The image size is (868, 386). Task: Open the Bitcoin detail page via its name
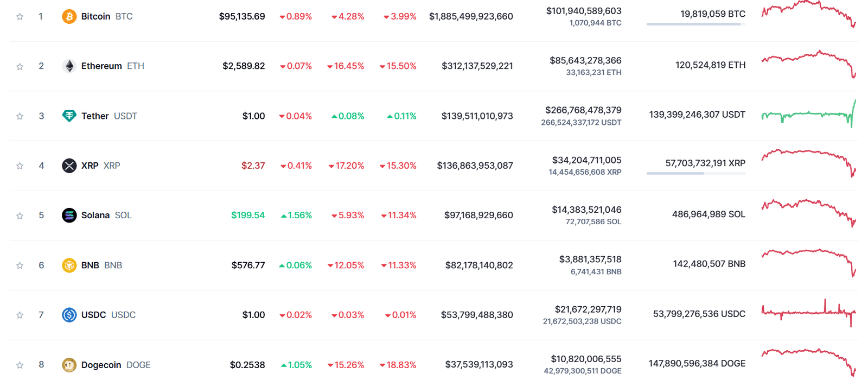click(96, 16)
